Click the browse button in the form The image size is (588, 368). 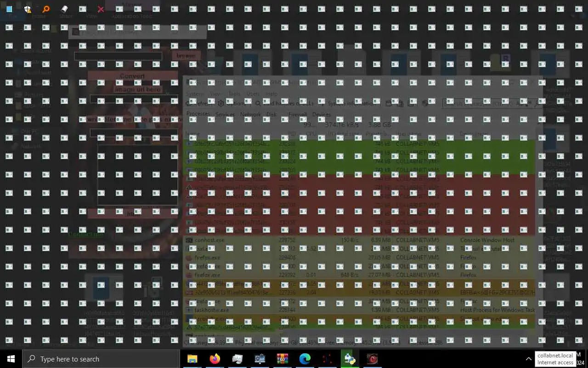[186, 56]
